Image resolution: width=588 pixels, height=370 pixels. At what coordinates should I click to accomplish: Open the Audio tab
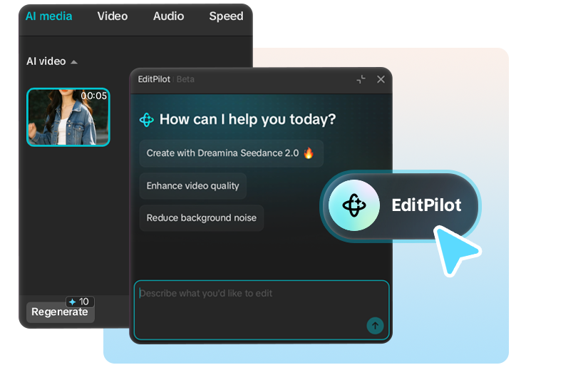[168, 16]
